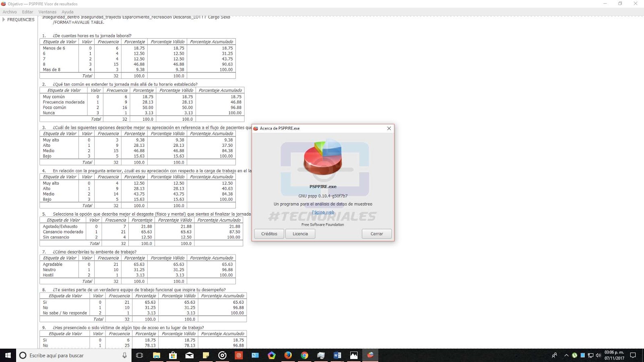Open the Ventanas menu

[47, 12]
